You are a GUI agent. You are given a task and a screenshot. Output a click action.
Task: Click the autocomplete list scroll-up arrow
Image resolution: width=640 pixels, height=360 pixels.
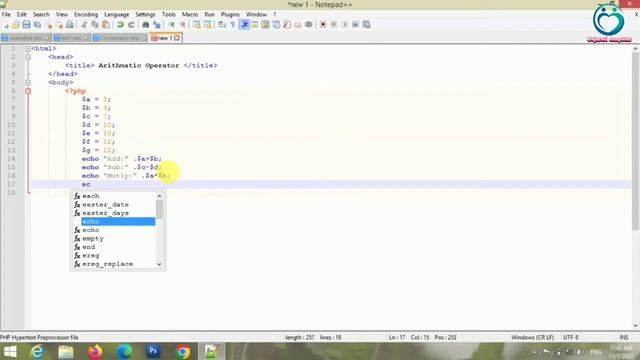tap(159, 196)
